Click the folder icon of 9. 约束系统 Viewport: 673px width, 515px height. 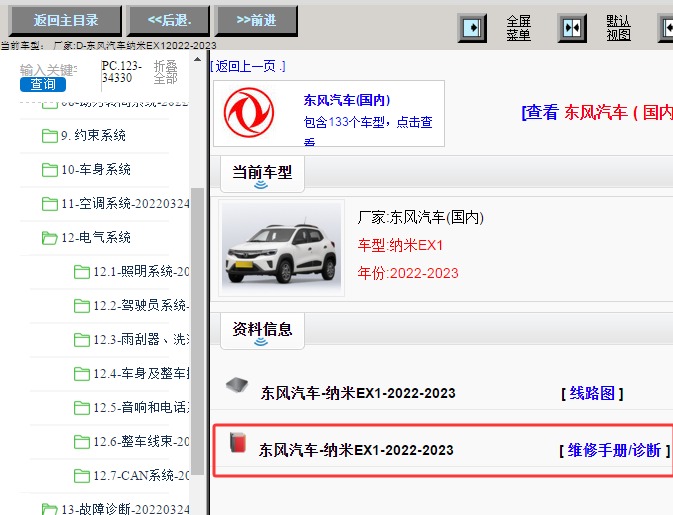tap(50, 136)
